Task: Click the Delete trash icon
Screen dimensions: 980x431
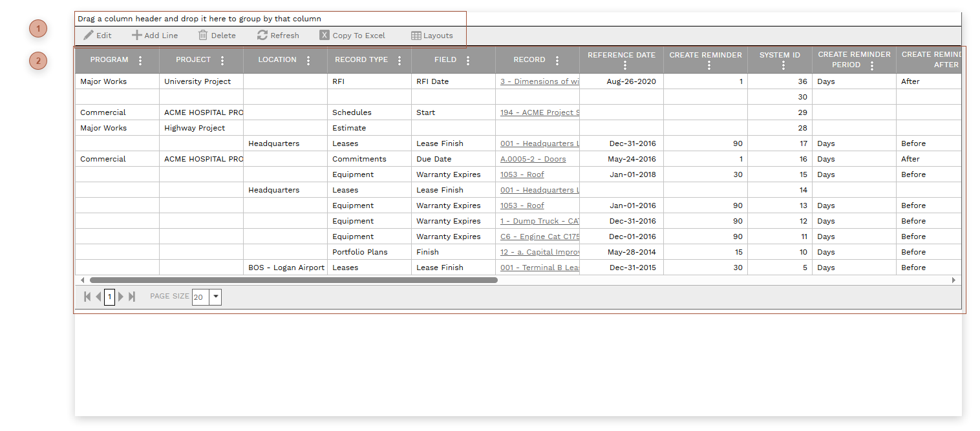Action: pyautogui.click(x=203, y=36)
